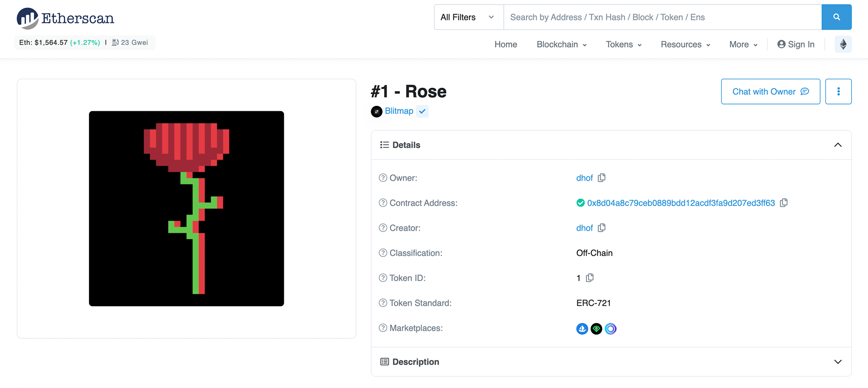Open the Tokens menu
This screenshot has width=868, height=388.
tap(623, 44)
